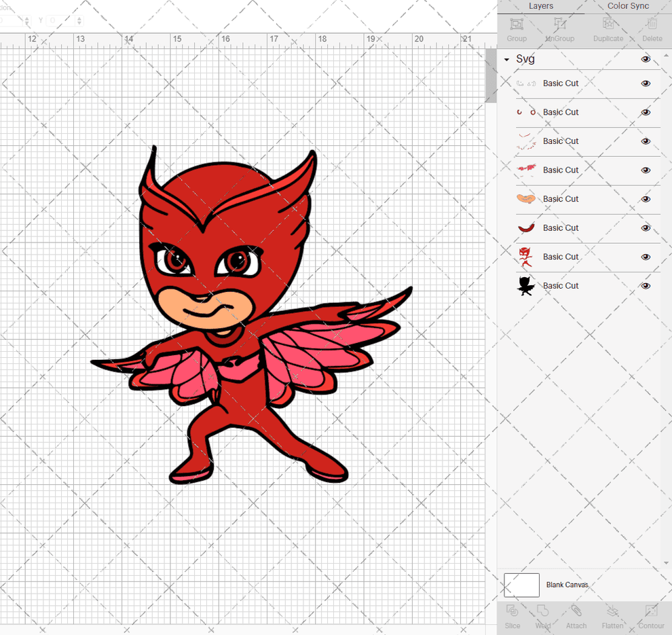Click the Duplicate icon

[x=608, y=29]
